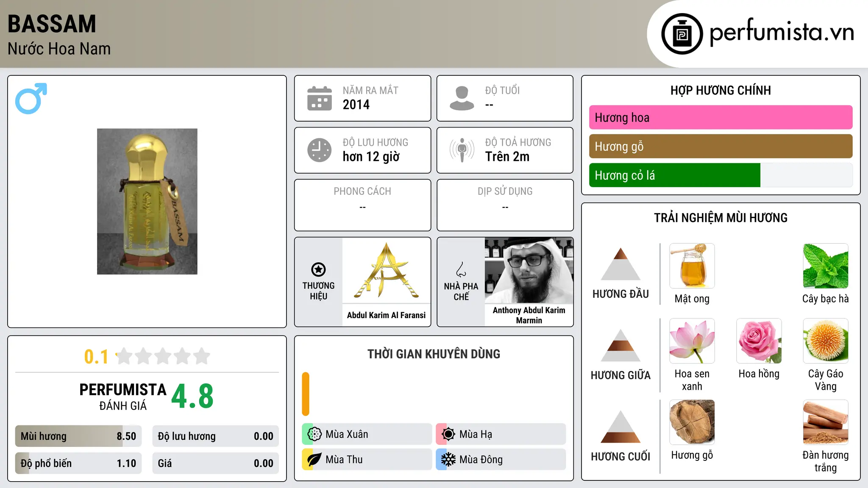
Task: Click the Perfumista score 4.8
Action: click(x=192, y=396)
